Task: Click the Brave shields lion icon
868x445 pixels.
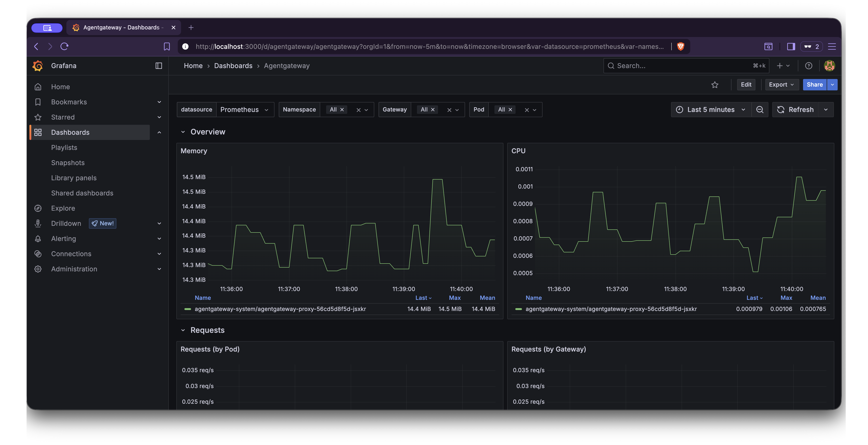Action: (x=681, y=46)
